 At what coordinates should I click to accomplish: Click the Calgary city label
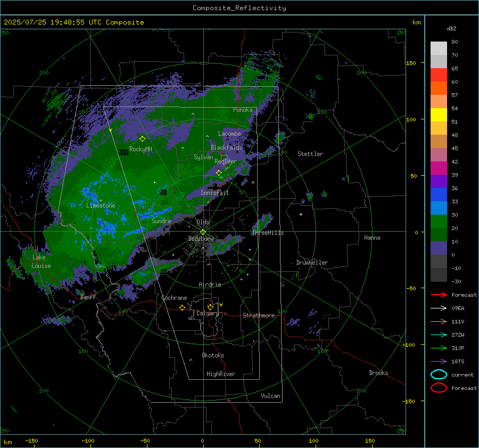click(x=208, y=313)
